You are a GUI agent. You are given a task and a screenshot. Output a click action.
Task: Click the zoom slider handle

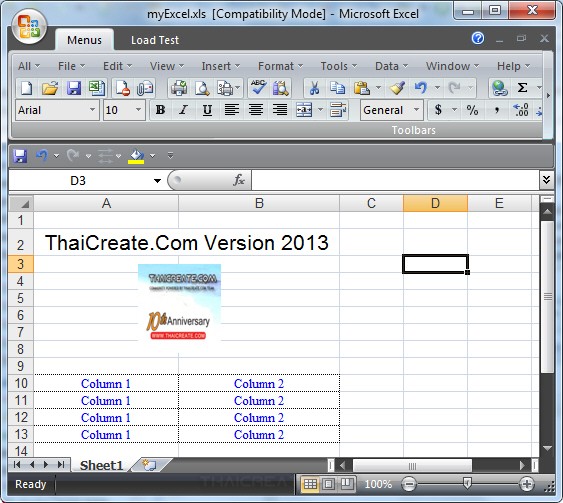tap(467, 484)
